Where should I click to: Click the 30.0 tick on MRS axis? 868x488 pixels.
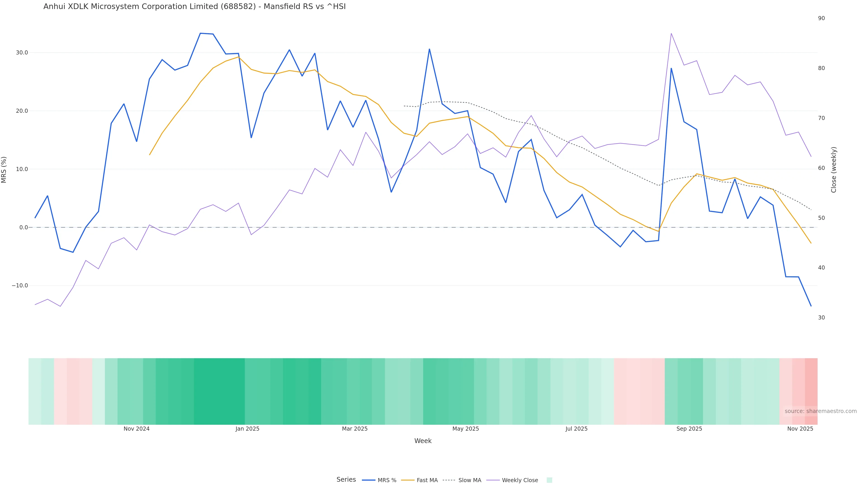coord(22,53)
